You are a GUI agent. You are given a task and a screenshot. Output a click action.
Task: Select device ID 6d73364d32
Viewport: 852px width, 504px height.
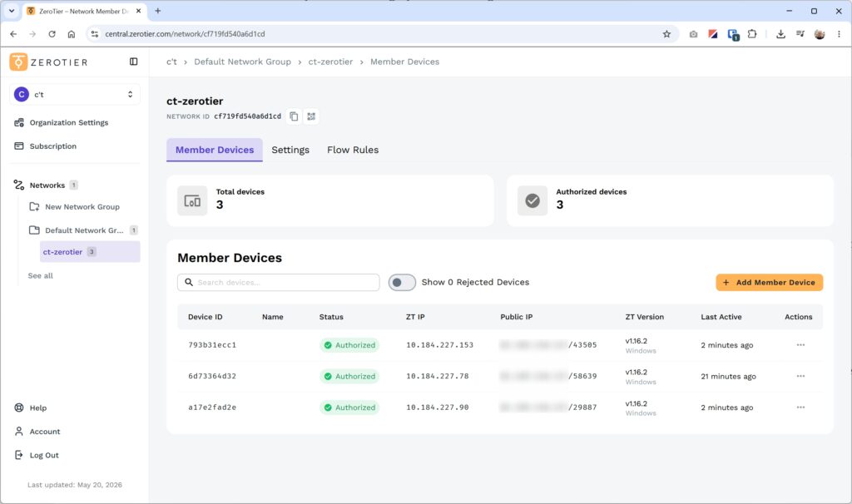pos(212,376)
